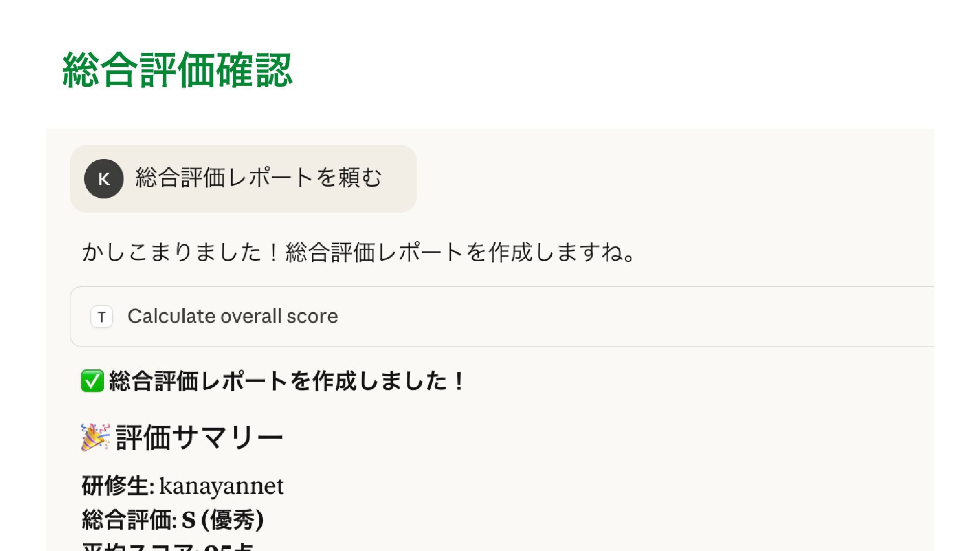Image resolution: width=980 pixels, height=551 pixels.
Task: Click the S (優秀) rating text
Action: (223, 520)
